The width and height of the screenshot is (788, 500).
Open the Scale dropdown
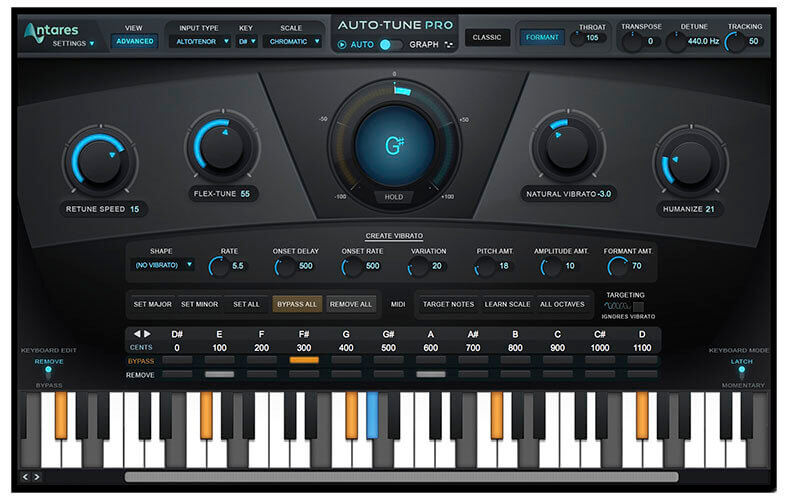(x=292, y=41)
